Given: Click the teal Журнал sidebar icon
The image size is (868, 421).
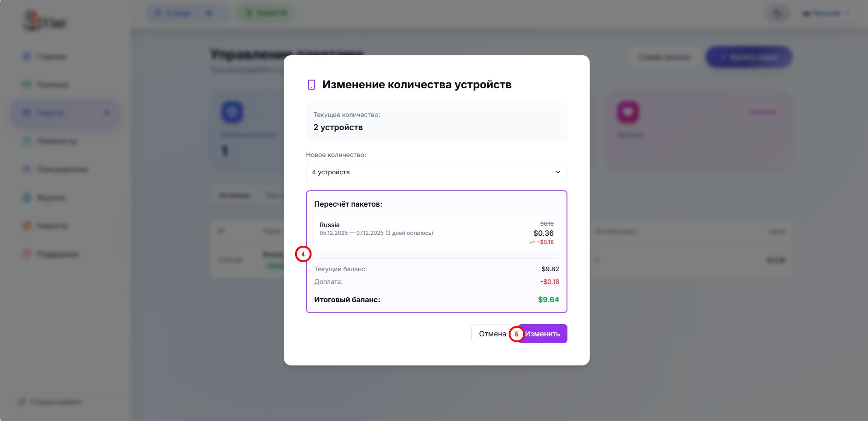Looking at the screenshot, I should (x=27, y=198).
